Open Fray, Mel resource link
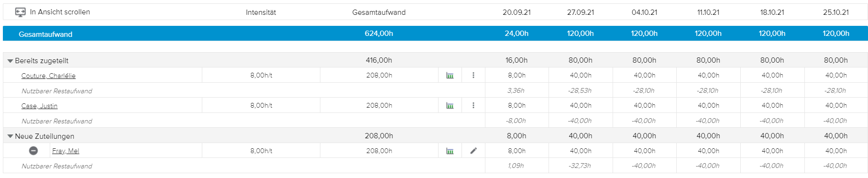The width and height of the screenshot is (868, 178). [66, 151]
